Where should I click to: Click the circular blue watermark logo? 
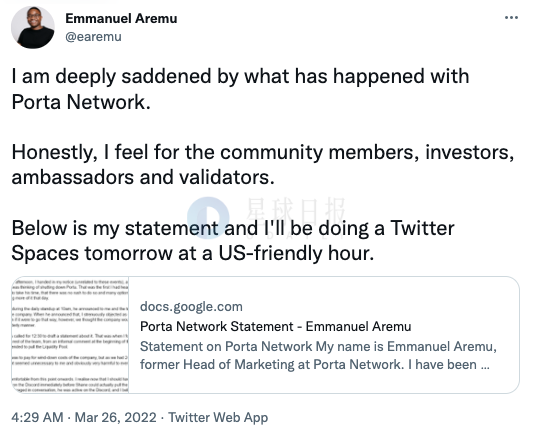tap(208, 218)
